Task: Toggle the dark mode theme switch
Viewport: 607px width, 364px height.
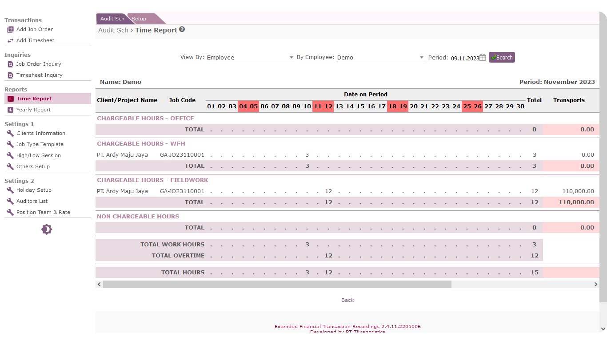Action: coord(47,229)
